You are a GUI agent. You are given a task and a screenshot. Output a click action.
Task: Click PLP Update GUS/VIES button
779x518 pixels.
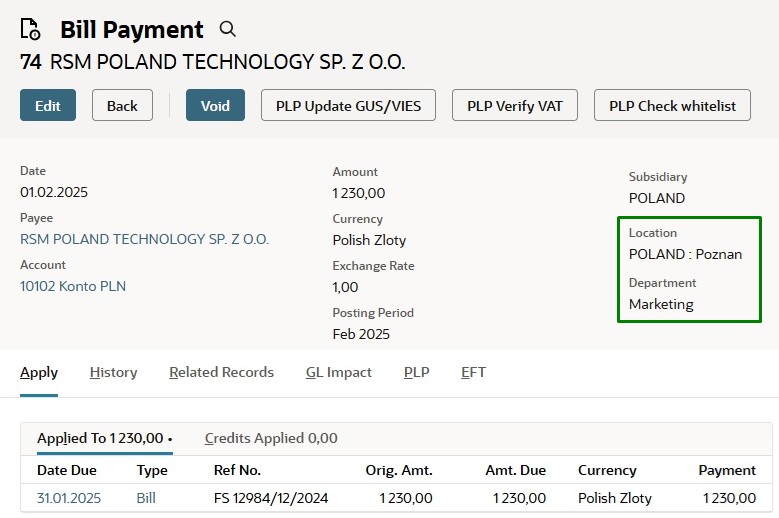348,105
